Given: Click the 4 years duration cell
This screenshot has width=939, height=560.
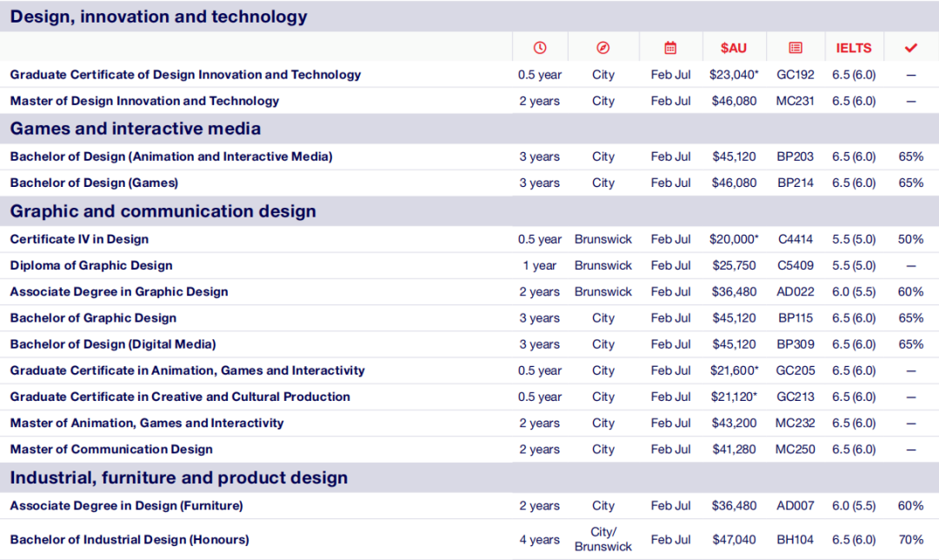Looking at the screenshot, I should pos(540,540).
